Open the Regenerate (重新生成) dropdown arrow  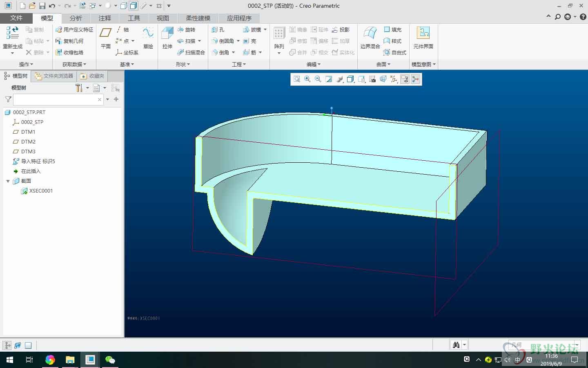(x=12, y=53)
